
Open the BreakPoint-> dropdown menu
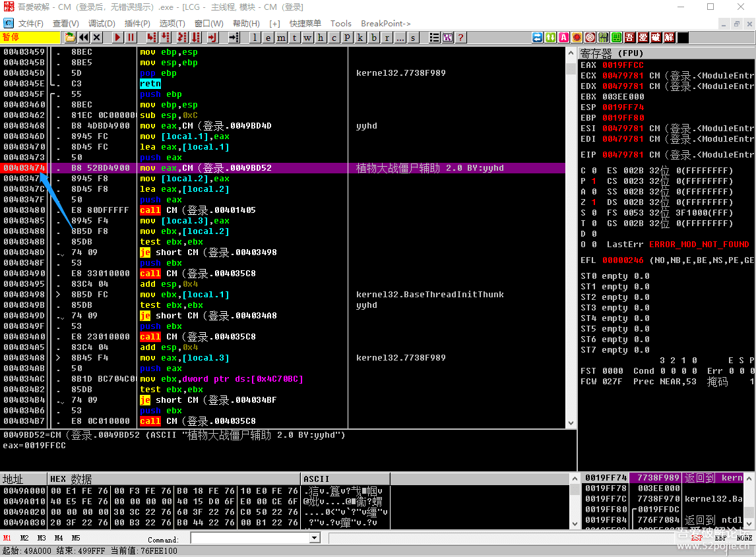click(x=385, y=24)
